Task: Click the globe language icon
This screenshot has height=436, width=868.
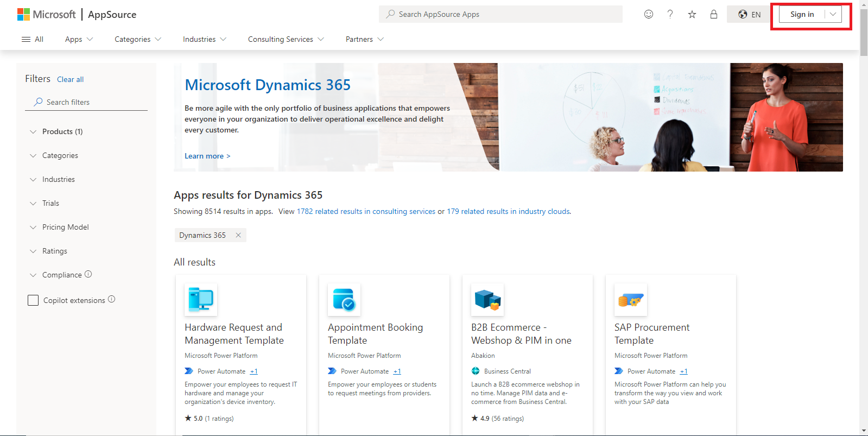Action: (x=743, y=14)
